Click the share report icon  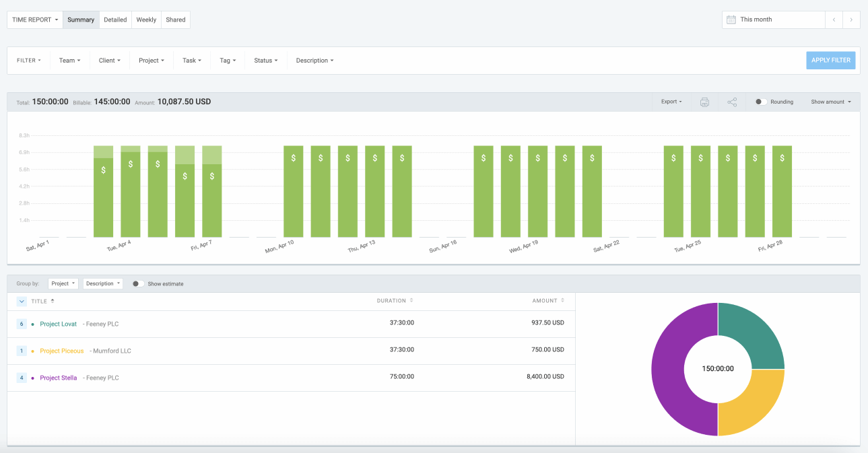pyautogui.click(x=732, y=102)
